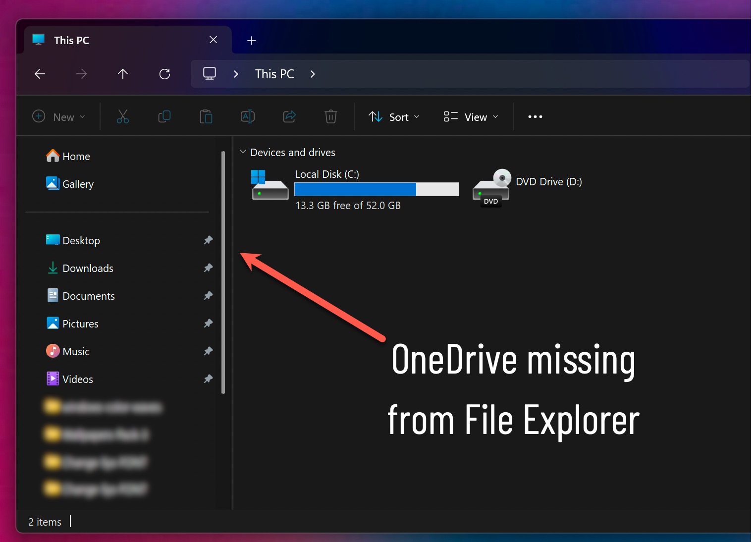Click the pin icon beside Pictures
The image size is (756, 542).
(x=209, y=324)
